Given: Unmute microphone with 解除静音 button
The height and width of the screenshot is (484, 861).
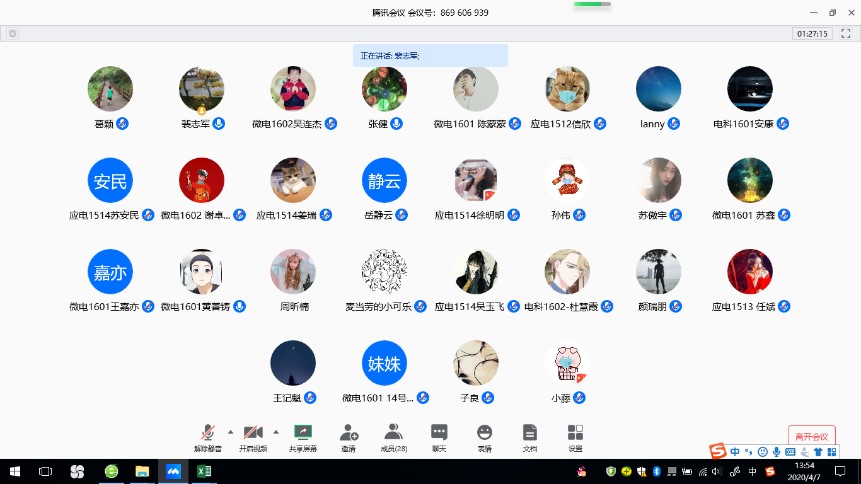Looking at the screenshot, I should [208, 436].
